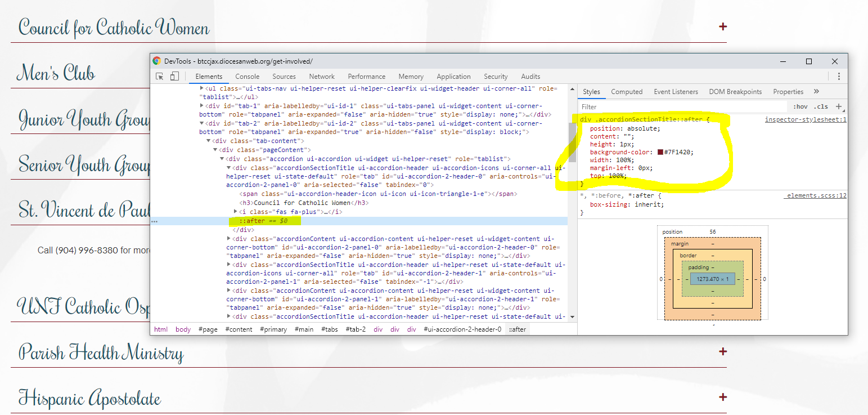Activate the inspect element picker icon
868x415 pixels.
coord(160,77)
